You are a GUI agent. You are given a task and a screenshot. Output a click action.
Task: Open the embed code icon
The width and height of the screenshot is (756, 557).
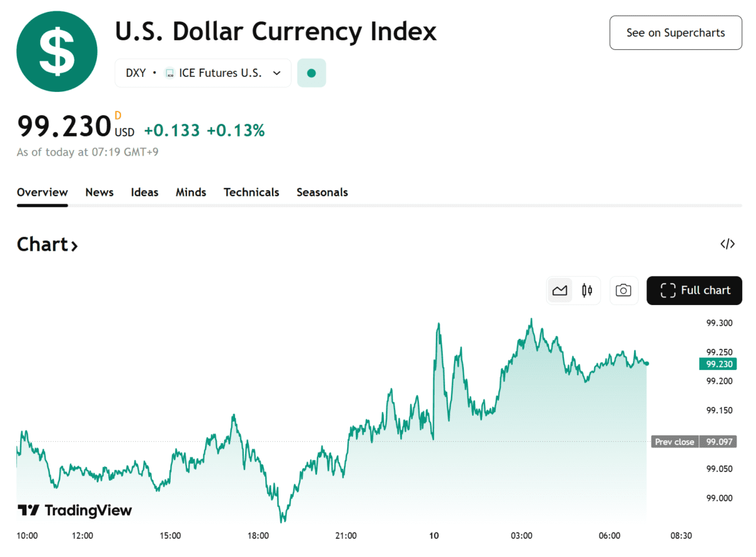pyautogui.click(x=727, y=244)
